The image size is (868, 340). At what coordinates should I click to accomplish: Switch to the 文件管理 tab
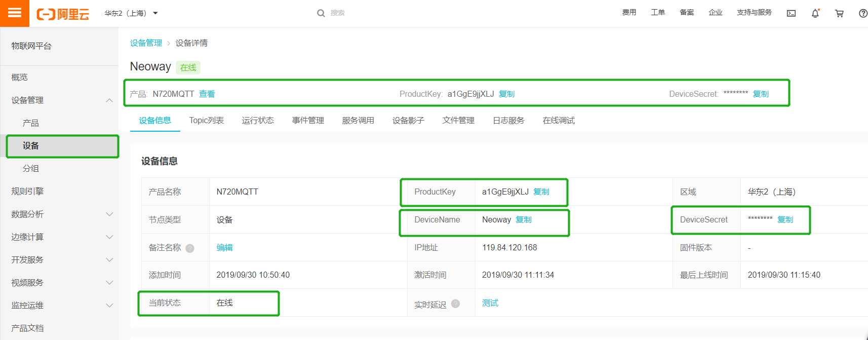(458, 121)
